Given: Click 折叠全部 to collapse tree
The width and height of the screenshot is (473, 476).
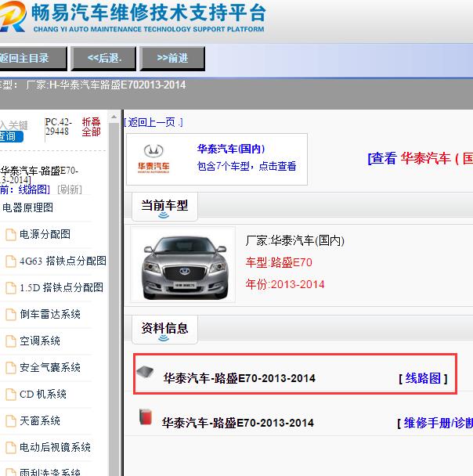Looking at the screenshot, I should [91, 127].
